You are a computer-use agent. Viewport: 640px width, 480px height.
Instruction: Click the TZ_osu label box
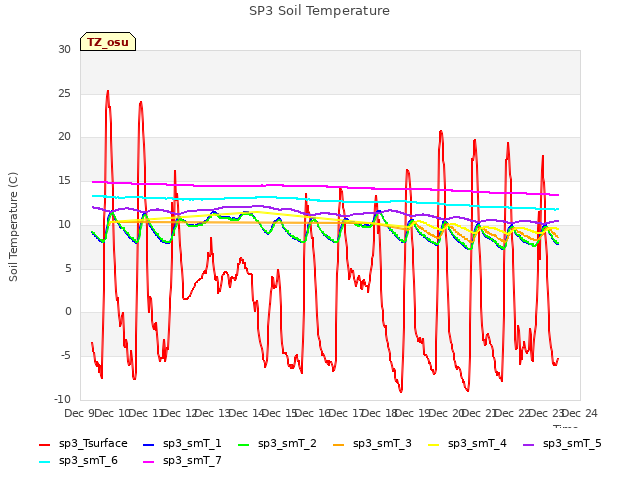pos(108,42)
